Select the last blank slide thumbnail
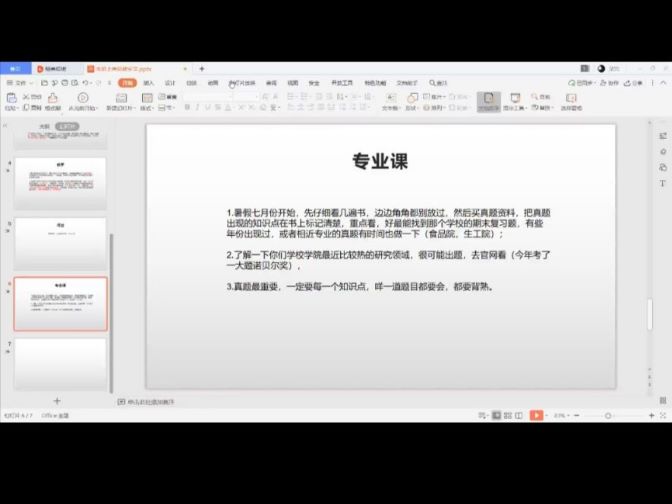Viewport: 672px width, 504px height. pyautogui.click(x=60, y=362)
